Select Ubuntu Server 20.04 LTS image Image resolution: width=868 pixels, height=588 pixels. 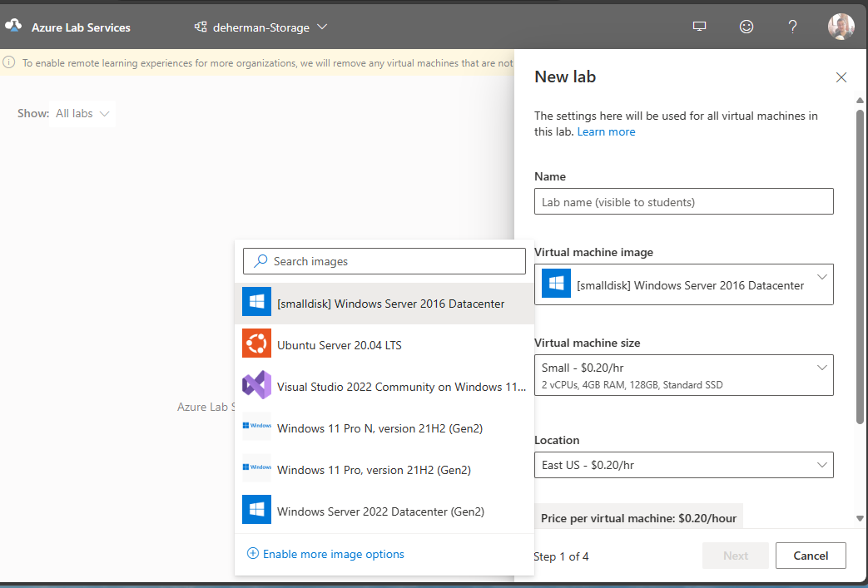(x=384, y=345)
